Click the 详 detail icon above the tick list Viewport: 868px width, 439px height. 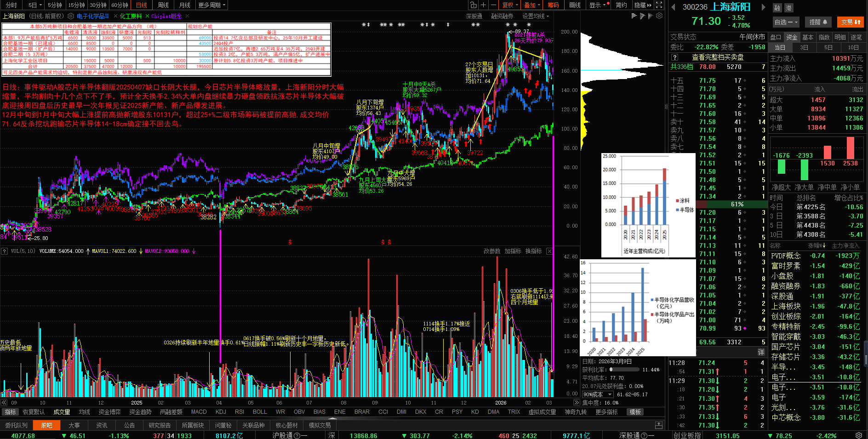[x=761, y=352]
